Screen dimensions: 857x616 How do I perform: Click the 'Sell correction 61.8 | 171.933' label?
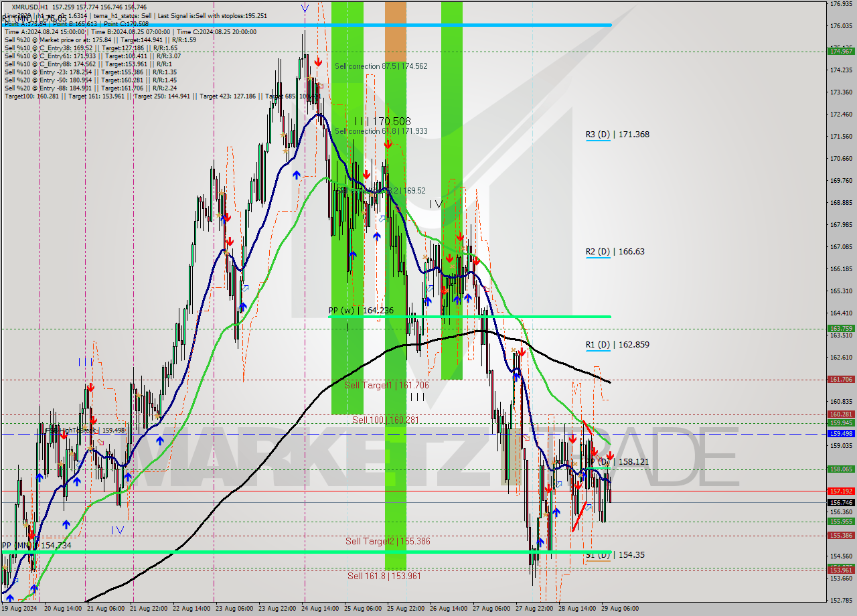(x=381, y=131)
